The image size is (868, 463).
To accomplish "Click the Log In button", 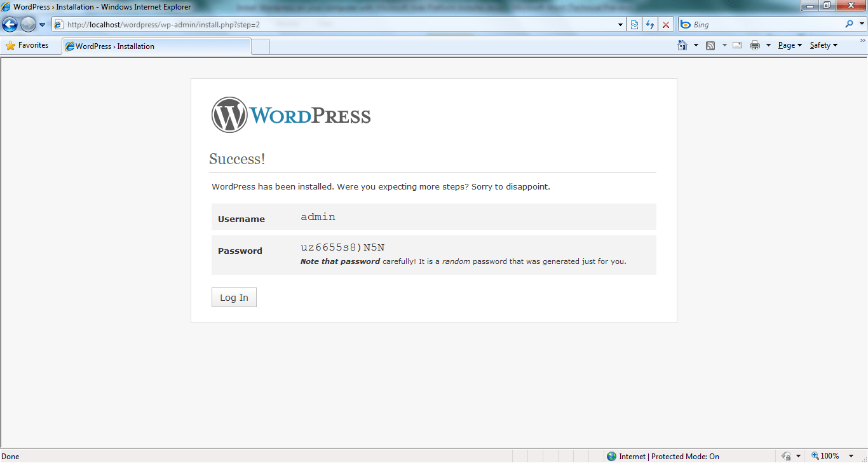I will pos(234,297).
